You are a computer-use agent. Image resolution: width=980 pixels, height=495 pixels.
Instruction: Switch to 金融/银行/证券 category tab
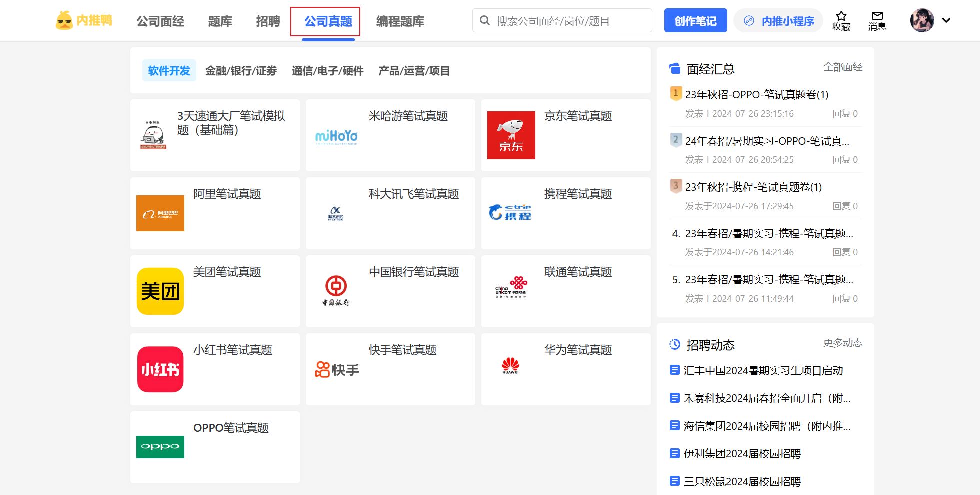241,71
